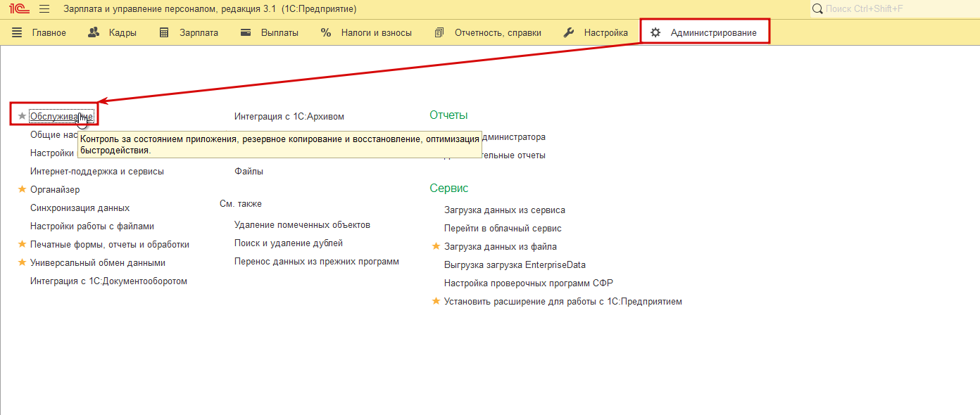980x415 pixels.
Task: Switch to the Зарплата section
Action: point(189,33)
